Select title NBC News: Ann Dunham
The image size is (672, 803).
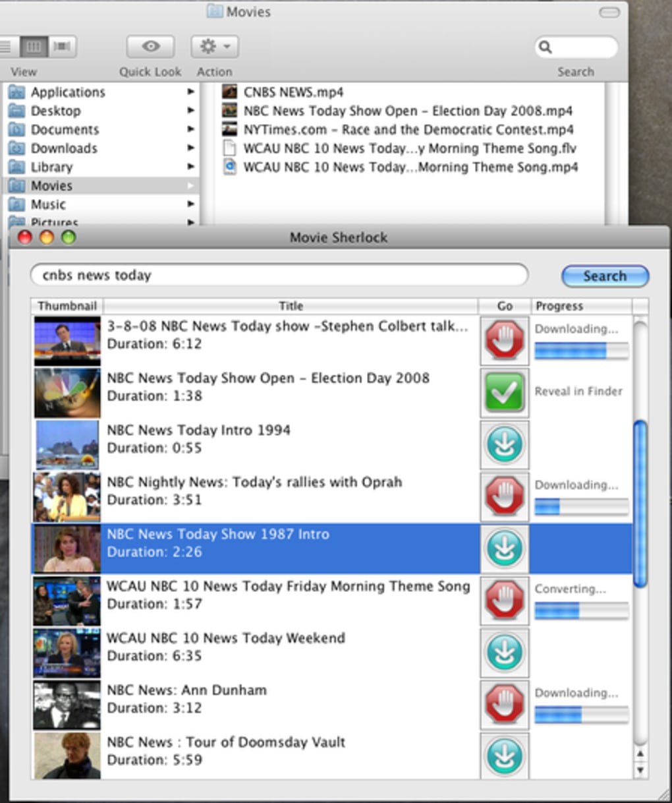pos(187,690)
